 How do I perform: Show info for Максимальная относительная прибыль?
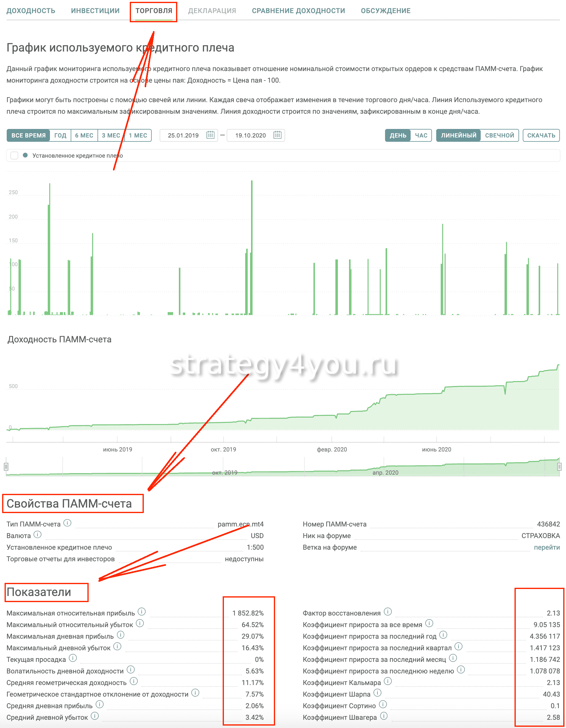[x=142, y=611]
